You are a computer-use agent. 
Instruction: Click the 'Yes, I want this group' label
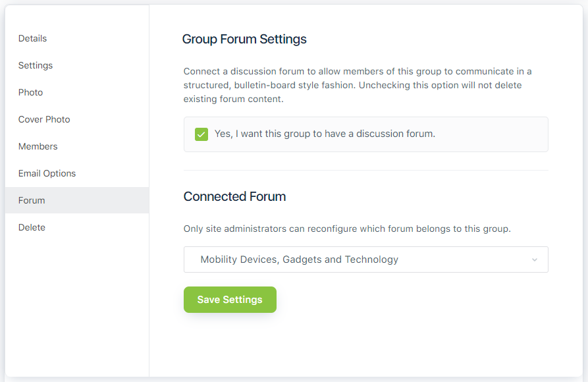325,134
